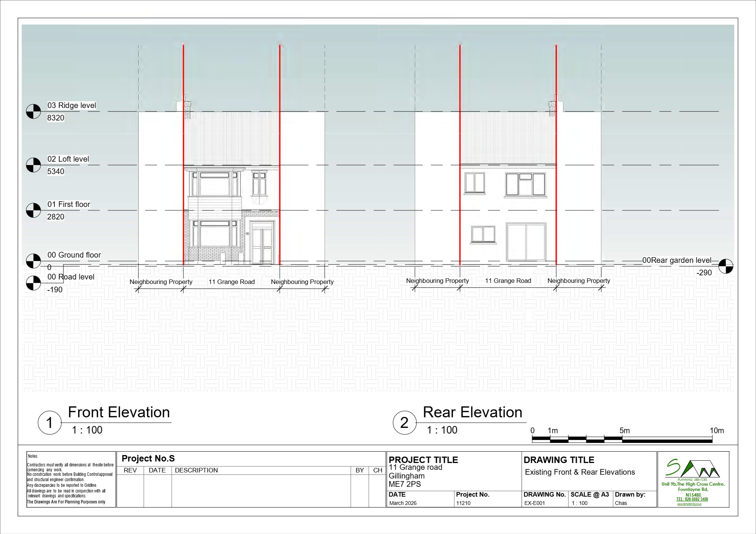Select drawing number 'EX-E001'
Screen dimensions: 756x534
tap(534, 503)
